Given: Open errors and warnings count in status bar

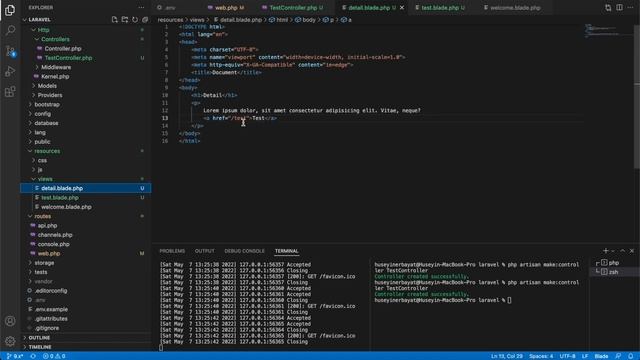Looking at the screenshot, I should pos(54,356).
